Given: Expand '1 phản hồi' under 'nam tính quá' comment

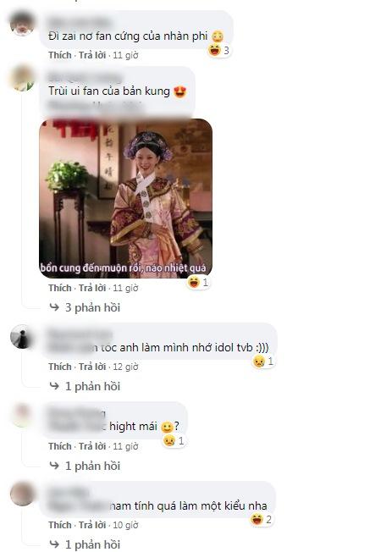Looking at the screenshot, I should click(85, 544).
